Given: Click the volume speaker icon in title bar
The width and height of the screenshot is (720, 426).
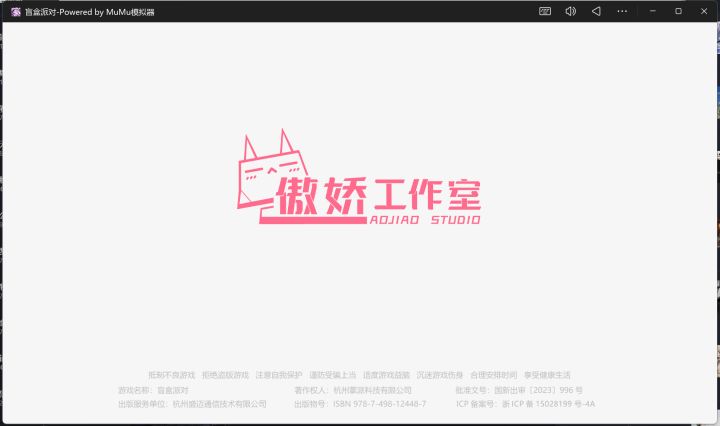Looking at the screenshot, I should pyautogui.click(x=570, y=11).
